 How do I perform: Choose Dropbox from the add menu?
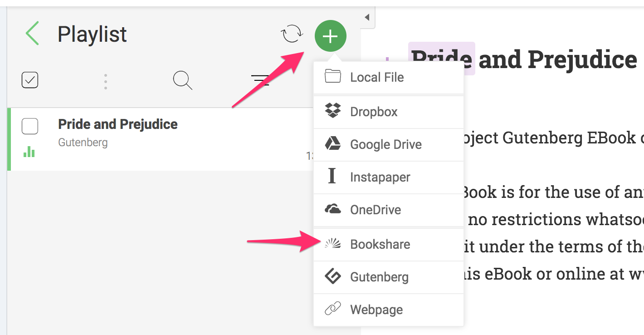(389, 112)
